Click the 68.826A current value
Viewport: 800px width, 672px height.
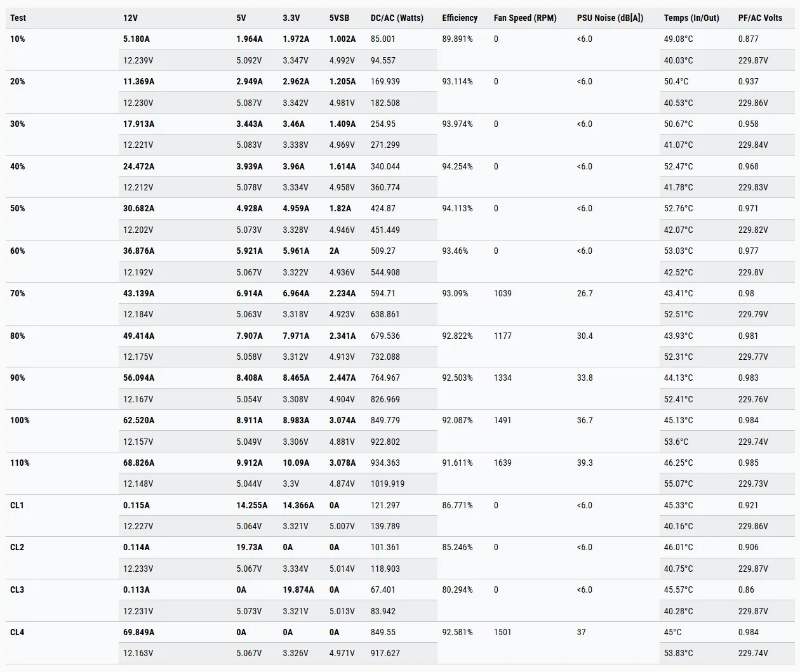coord(138,463)
